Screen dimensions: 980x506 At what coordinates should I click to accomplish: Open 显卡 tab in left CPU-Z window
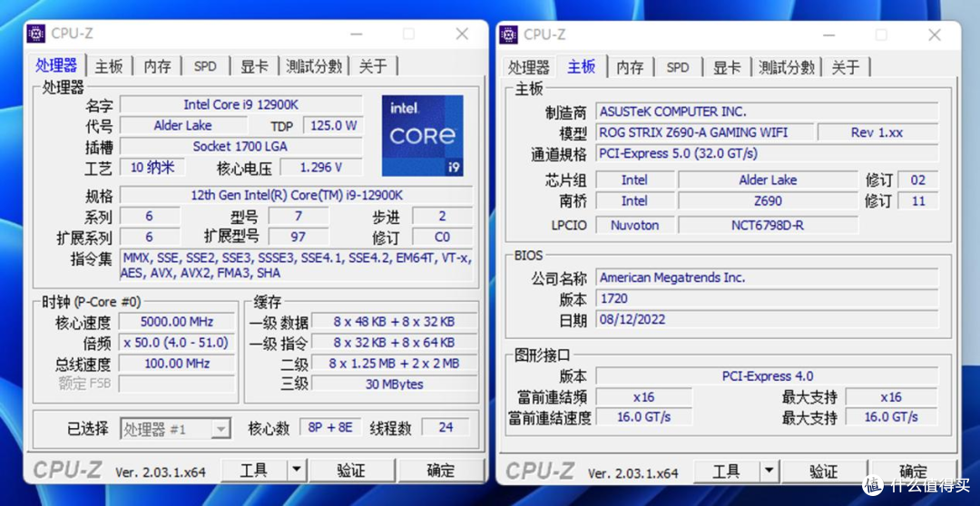tap(254, 66)
